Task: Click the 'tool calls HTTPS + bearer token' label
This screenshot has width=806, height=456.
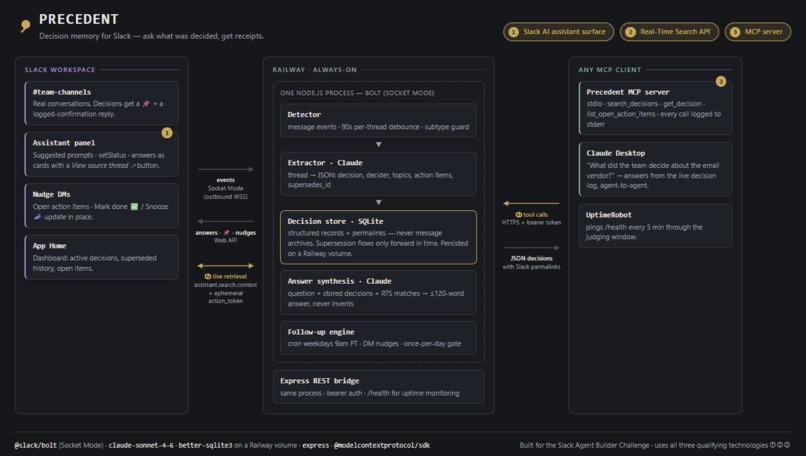Action: [x=531, y=218]
